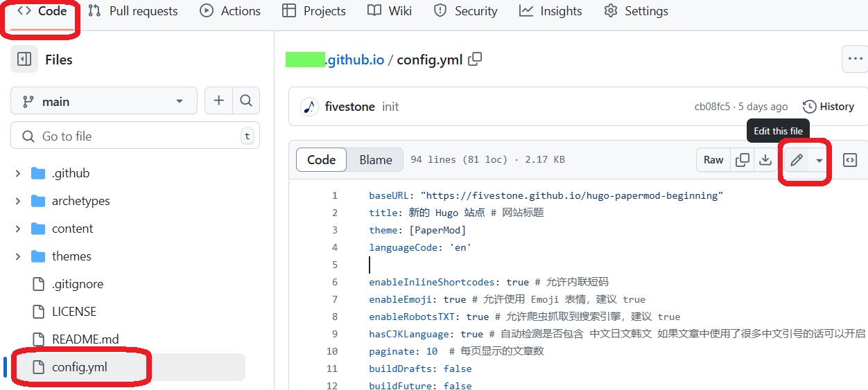Select the Code view toggle
Viewport: 868px width, 390px height.
click(x=322, y=160)
